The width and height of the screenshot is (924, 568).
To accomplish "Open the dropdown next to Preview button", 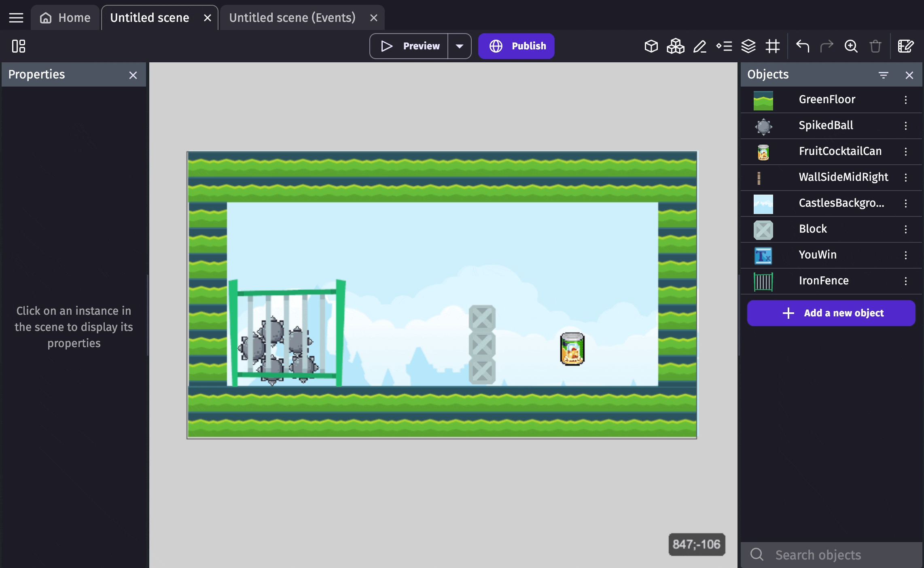I will click(459, 46).
